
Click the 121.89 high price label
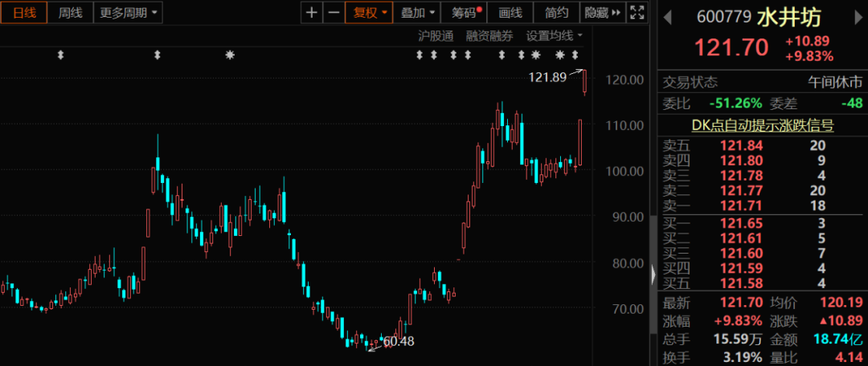547,77
